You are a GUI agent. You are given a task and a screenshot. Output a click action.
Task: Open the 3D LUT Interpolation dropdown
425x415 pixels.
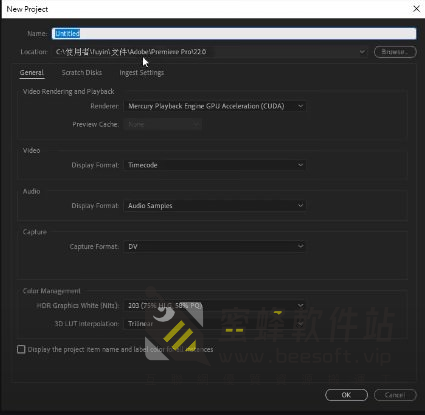(215, 324)
